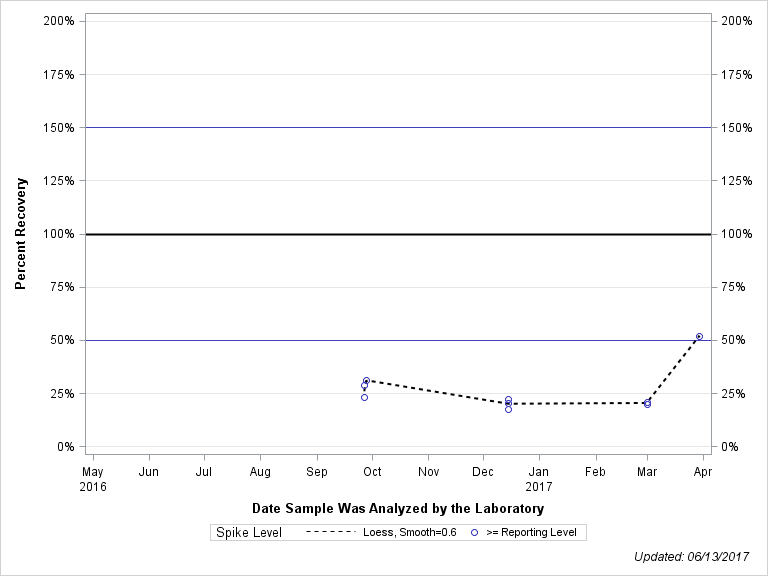Viewport: 768px width, 576px height.
Task: Click the right axis label 200%
Action: [x=737, y=21]
